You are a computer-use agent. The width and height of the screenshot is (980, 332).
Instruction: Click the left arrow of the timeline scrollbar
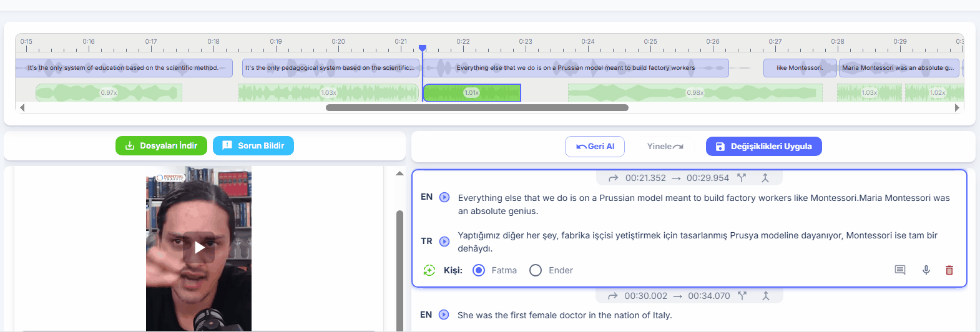point(22,107)
